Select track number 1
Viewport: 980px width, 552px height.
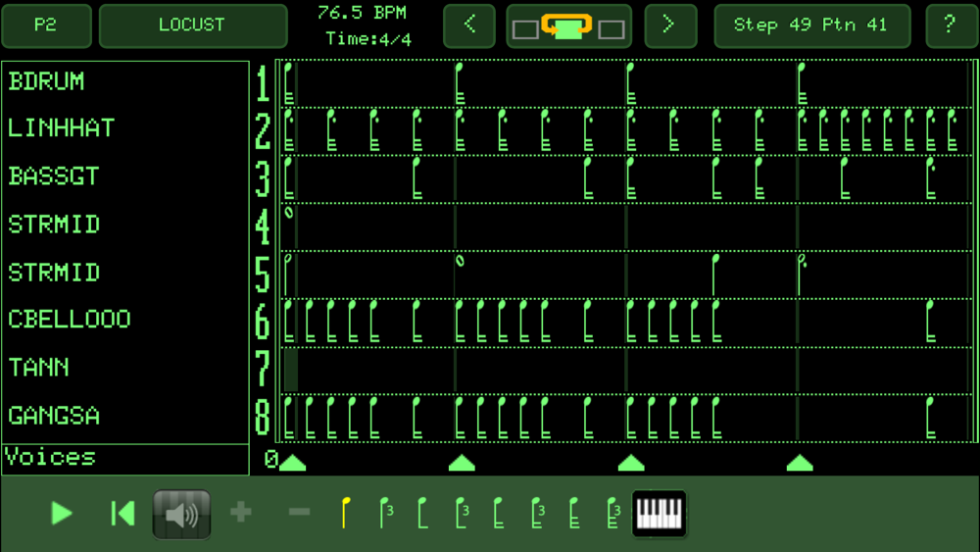pyautogui.click(x=263, y=83)
